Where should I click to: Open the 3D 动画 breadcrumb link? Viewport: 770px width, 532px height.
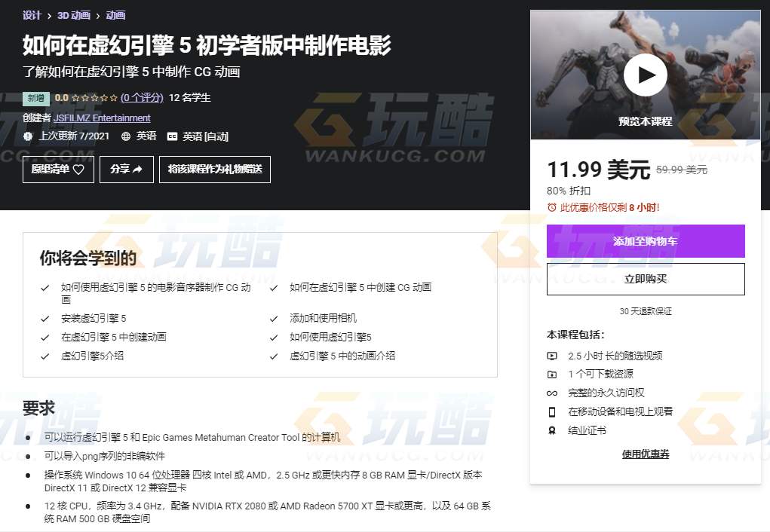(74, 15)
